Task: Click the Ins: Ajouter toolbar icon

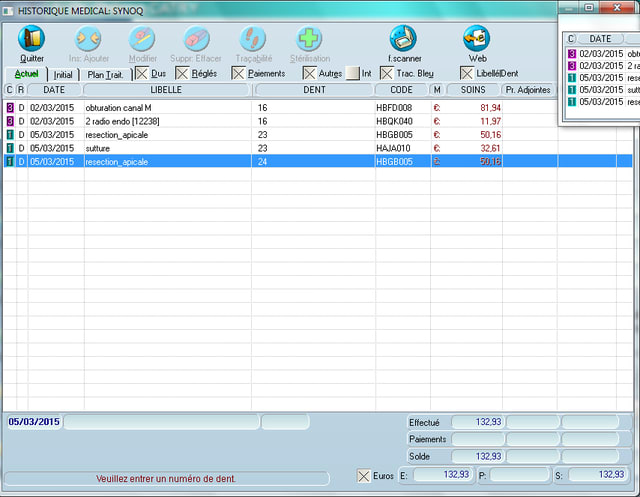Action: pos(88,40)
